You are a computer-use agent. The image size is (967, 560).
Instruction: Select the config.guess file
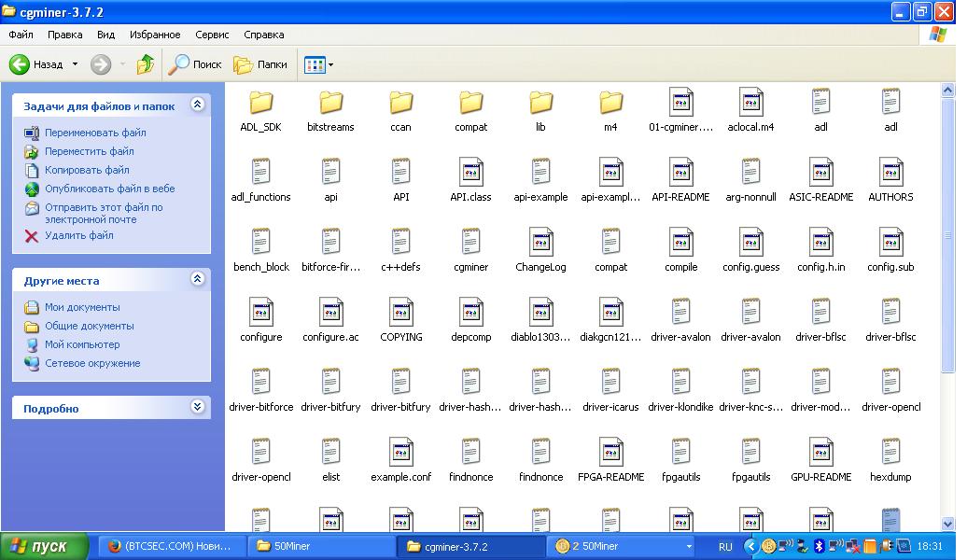pos(750,251)
